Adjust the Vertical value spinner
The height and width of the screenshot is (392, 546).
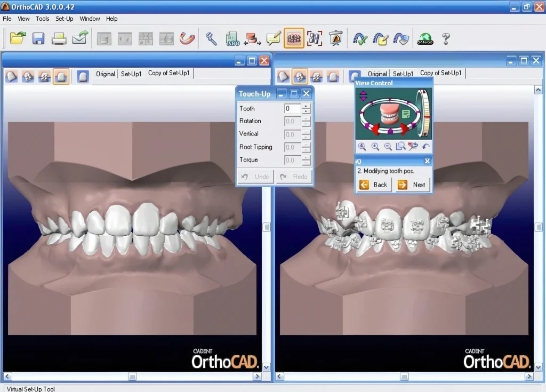(306, 134)
